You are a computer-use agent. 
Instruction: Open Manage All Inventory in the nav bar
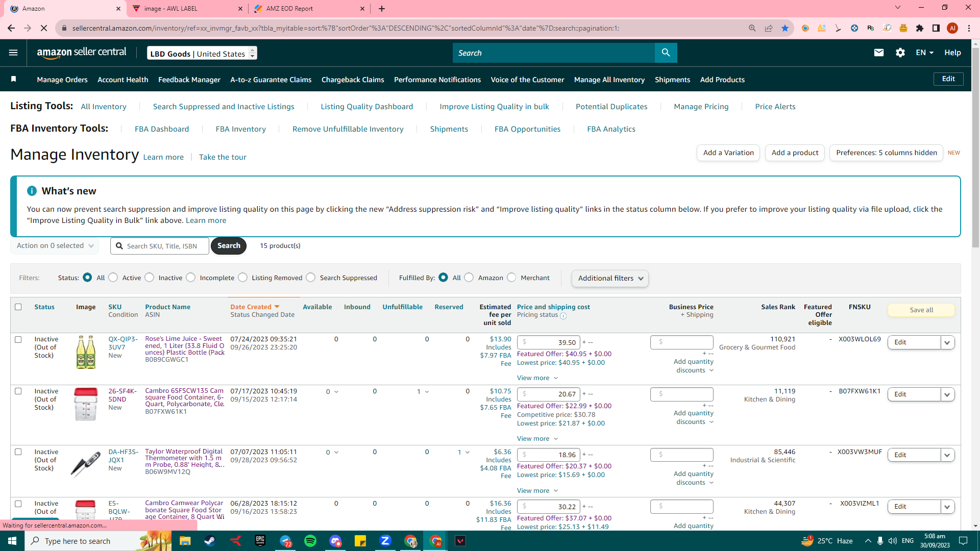point(609,80)
